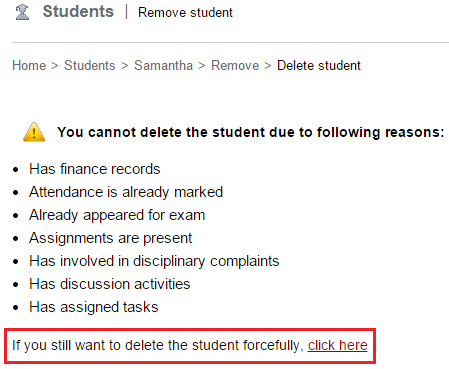449x369 pixels.
Task: Select 'Attendance is already marked' list item
Action: pyautogui.click(x=126, y=192)
